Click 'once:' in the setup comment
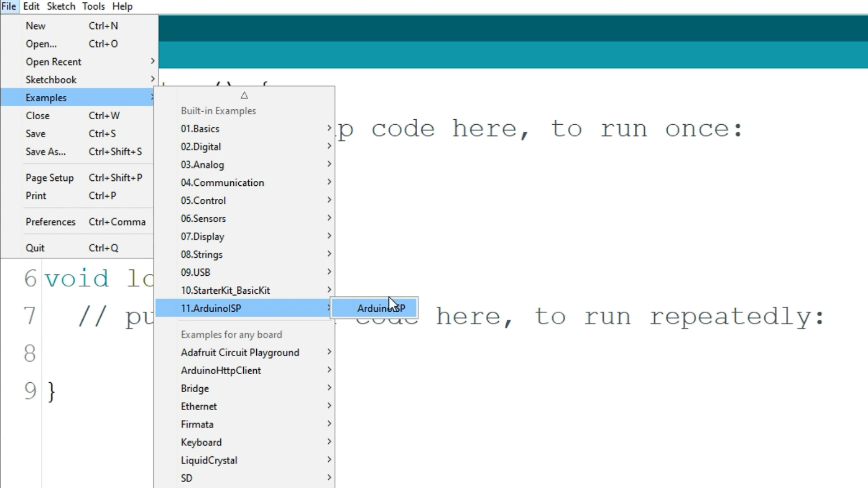Image resolution: width=868 pixels, height=488 pixels. [x=703, y=129]
